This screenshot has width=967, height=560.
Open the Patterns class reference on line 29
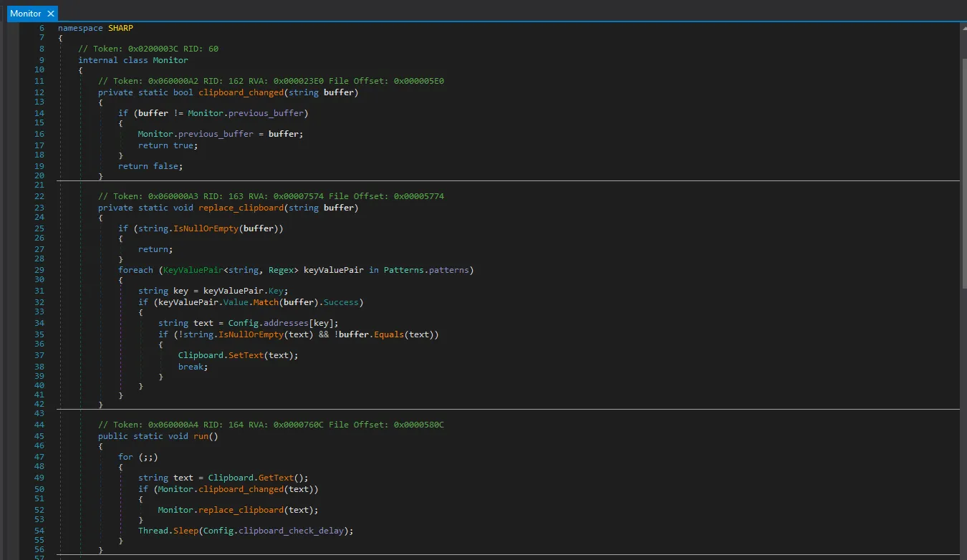[x=403, y=270]
